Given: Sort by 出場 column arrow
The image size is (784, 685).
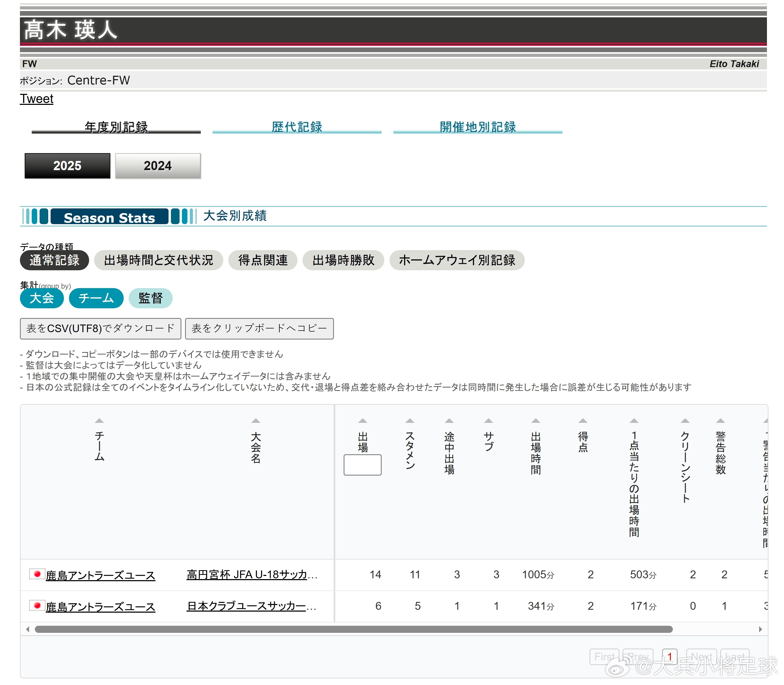Looking at the screenshot, I should 362,420.
